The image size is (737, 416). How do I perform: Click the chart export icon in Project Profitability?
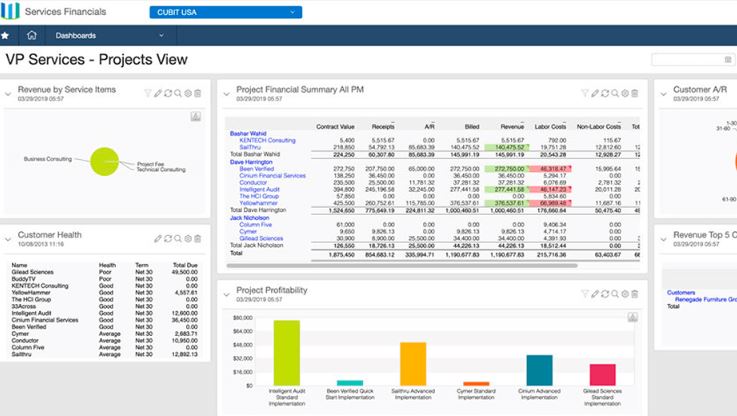click(x=633, y=317)
